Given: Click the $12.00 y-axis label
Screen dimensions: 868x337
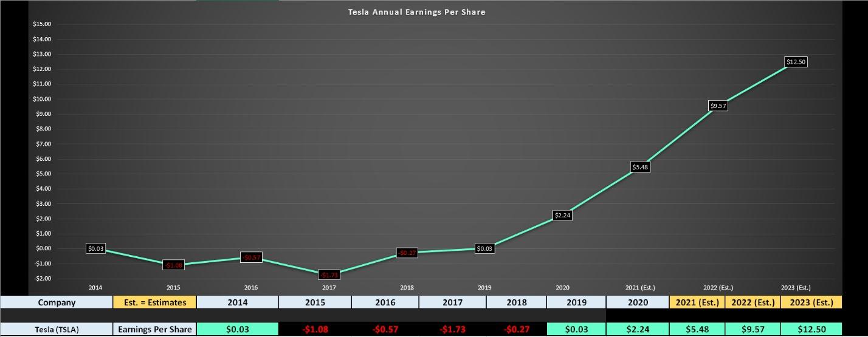Looking at the screenshot, I should [x=42, y=69].
